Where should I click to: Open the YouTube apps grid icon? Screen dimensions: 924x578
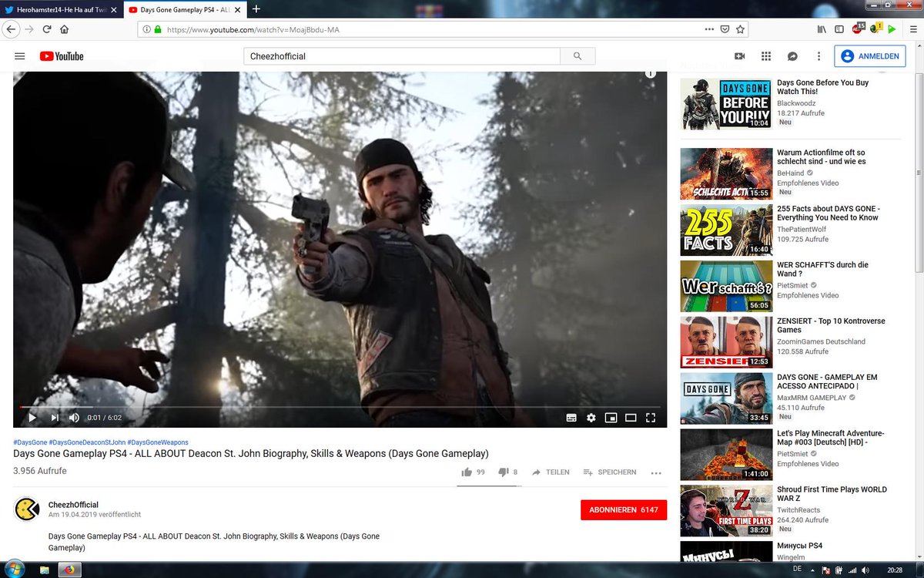pyautogui.click(x=766, y=56)
